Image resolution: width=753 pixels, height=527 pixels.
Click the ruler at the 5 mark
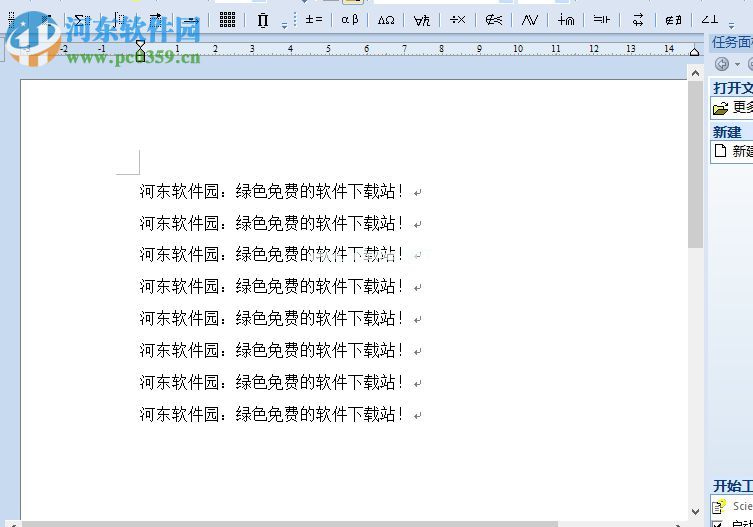328,49
